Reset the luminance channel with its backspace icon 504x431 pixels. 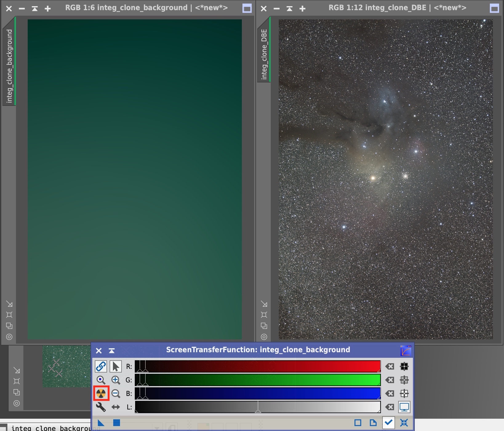pos(390,407)
